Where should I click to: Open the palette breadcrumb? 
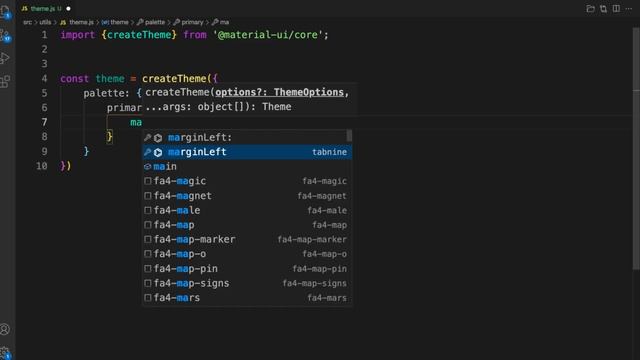tap(151, 22)
